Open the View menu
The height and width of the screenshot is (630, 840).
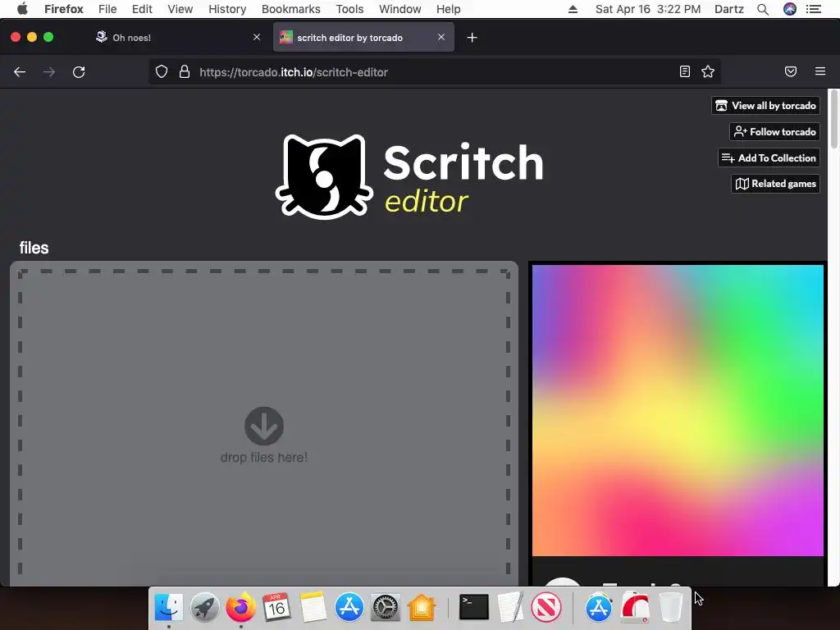coord(180,9)
